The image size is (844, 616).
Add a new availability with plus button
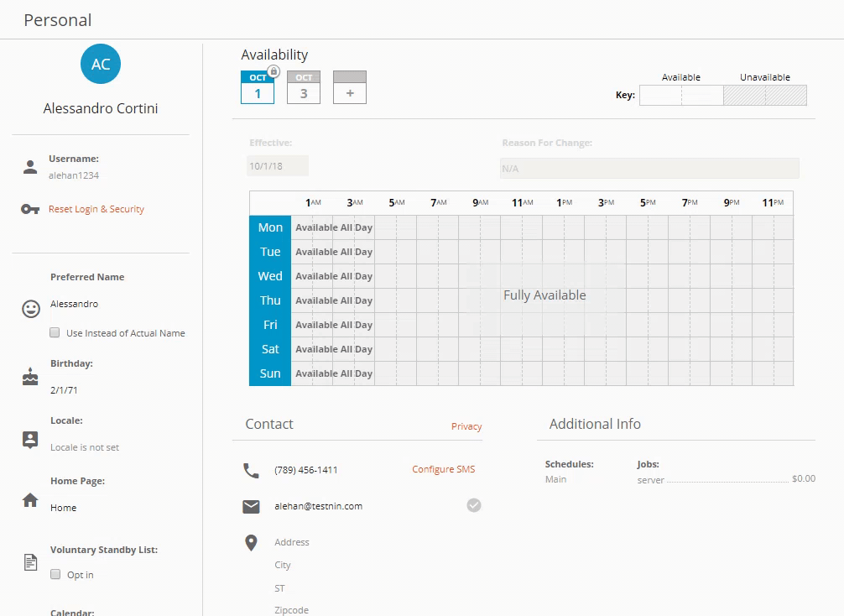350,87
